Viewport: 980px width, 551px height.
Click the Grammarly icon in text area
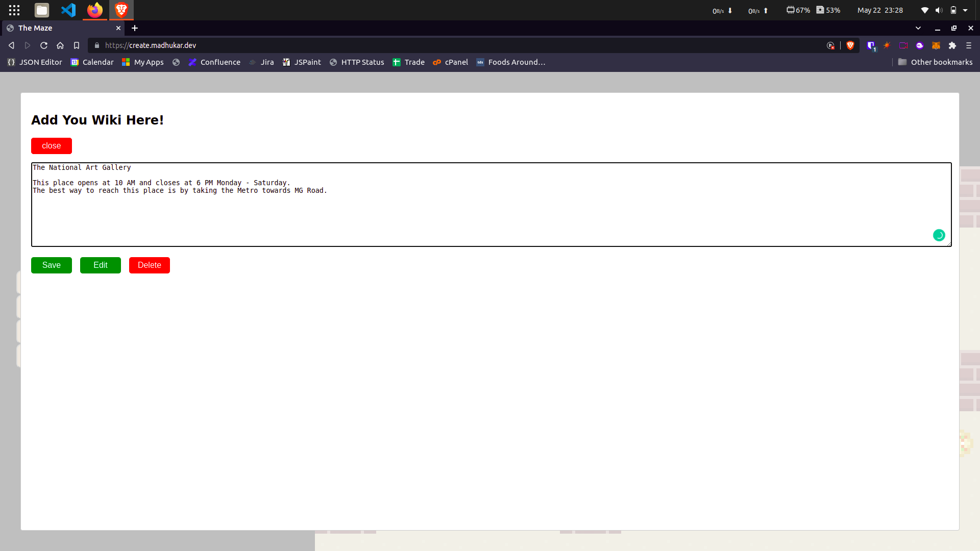pyautogui.click(x=939, y=235)
